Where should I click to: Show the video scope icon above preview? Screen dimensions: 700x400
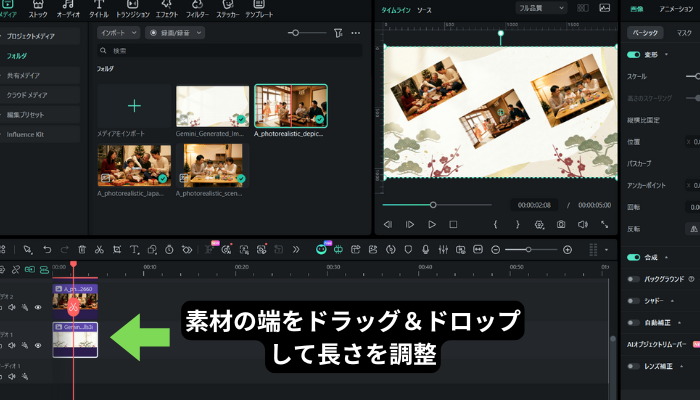[604, 8]
